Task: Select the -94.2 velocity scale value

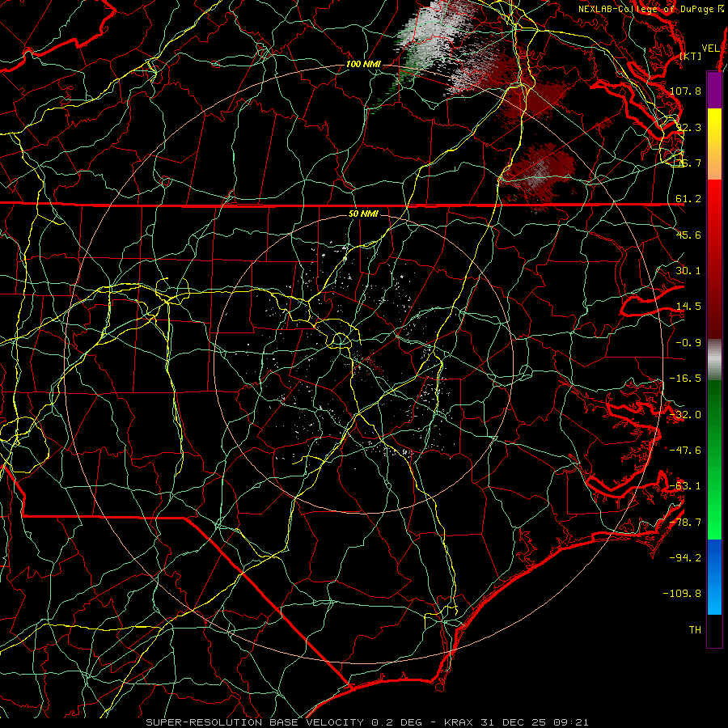Action: (x=685, y=558)
